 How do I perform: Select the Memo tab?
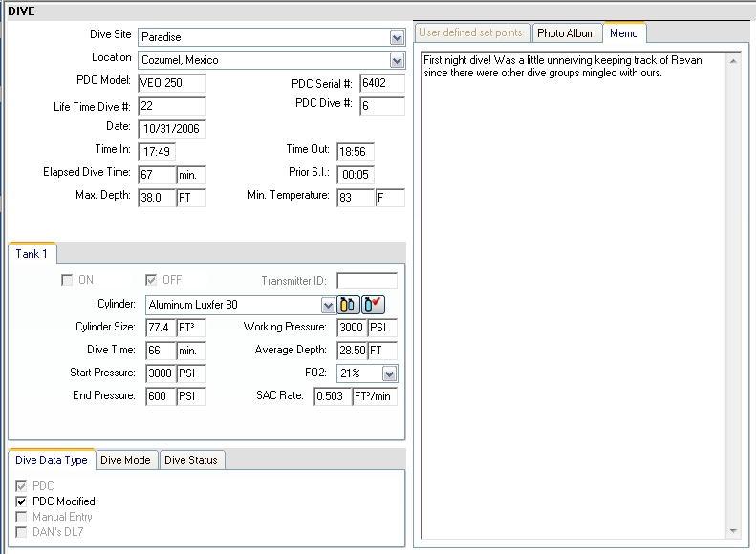[x=624, y=33]
